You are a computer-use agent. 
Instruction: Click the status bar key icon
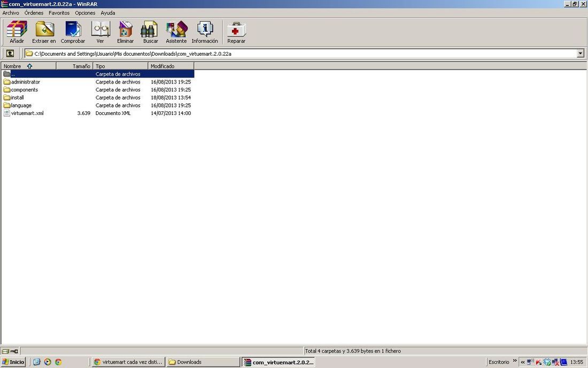tap(14, 351)
